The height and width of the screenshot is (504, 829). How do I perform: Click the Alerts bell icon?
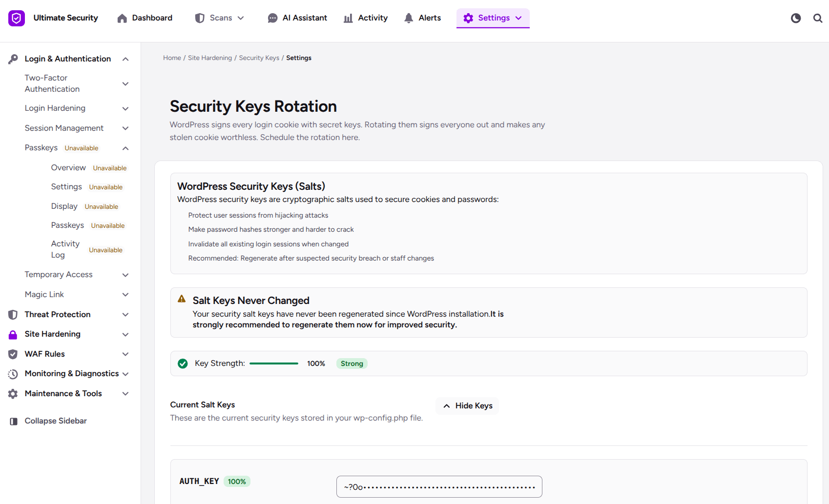(x=409, y=19)
